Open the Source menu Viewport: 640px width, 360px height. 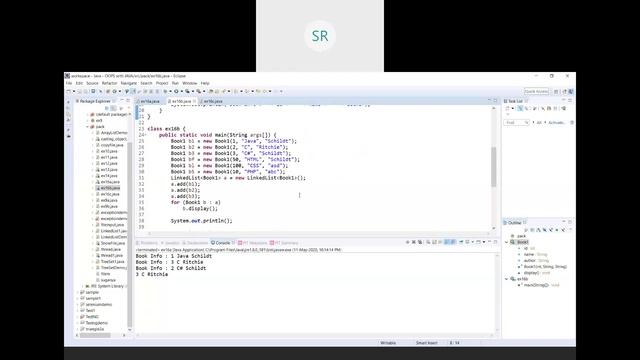pos(92,83)
